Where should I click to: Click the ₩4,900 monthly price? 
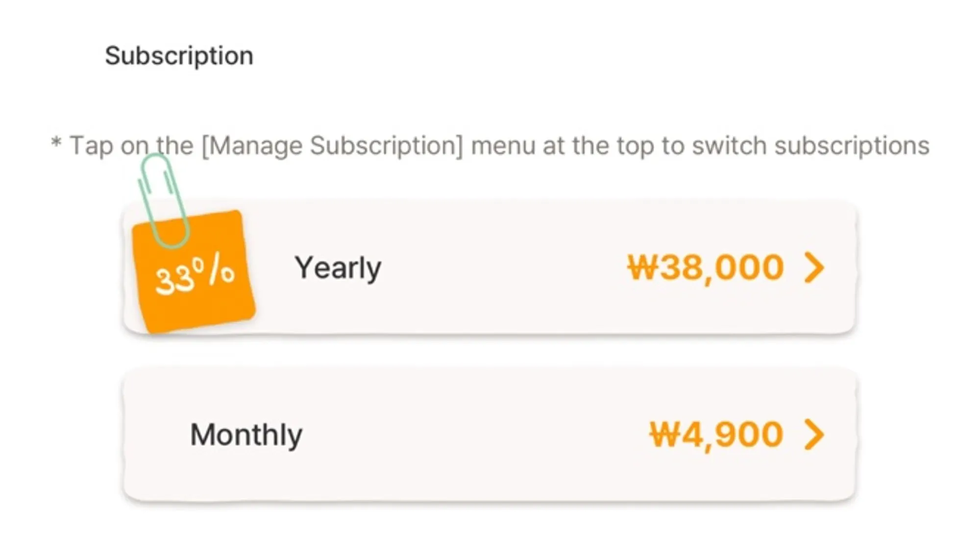click(716, 435)
